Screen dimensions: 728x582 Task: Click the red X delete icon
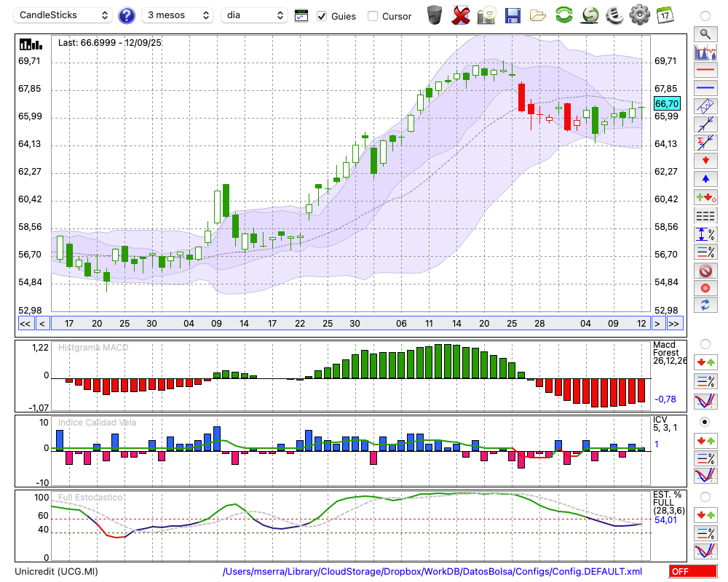coord(460,16)
